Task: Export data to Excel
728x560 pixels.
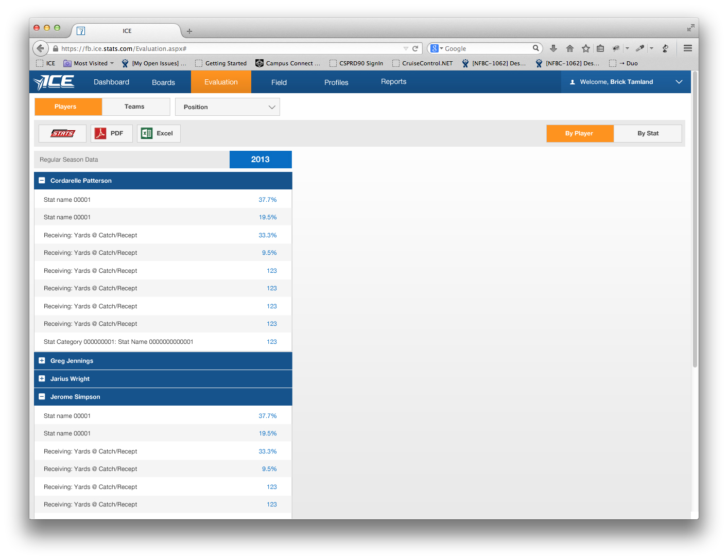Action: pos(159,133)
